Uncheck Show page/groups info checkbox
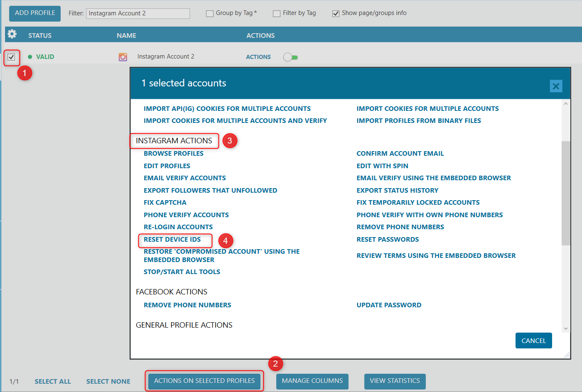Screen dimensions: 582x392 (x=336, y=14)
